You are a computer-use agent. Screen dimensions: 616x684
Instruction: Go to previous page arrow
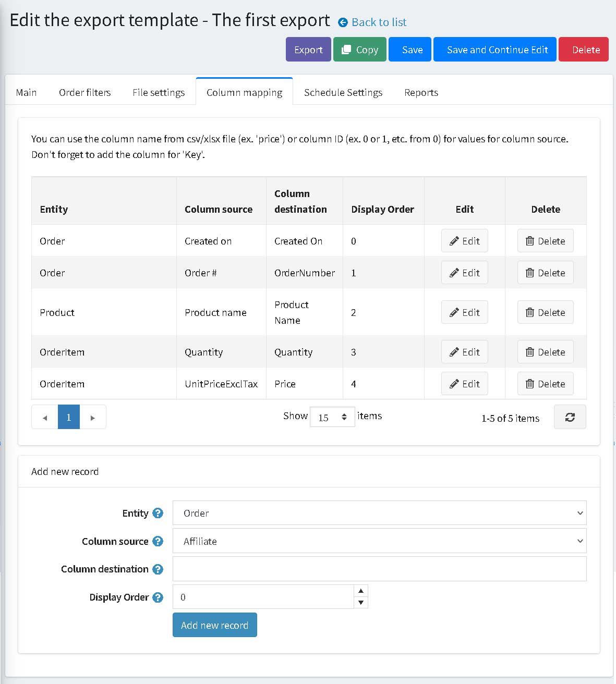pyautogui.click(x=45, y=418)
